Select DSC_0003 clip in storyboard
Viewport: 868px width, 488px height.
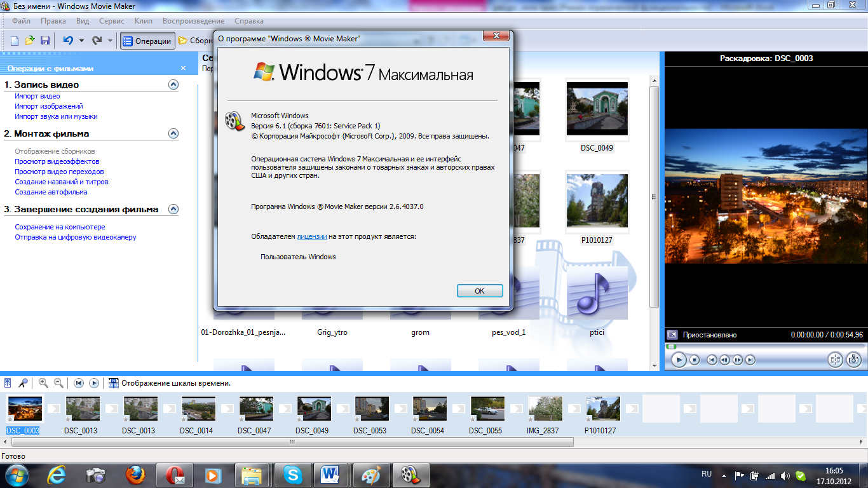(x=25, y=409)
